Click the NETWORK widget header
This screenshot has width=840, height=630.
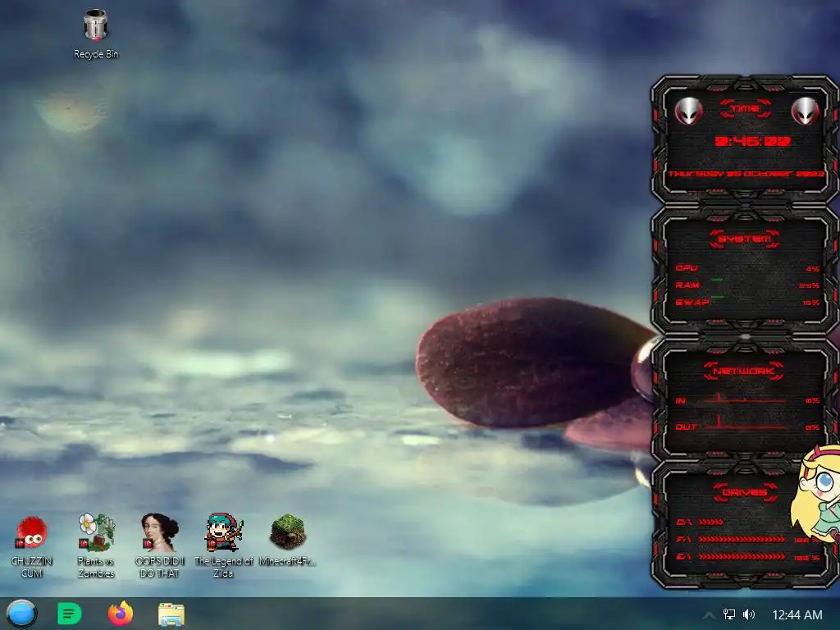[743, 371]
